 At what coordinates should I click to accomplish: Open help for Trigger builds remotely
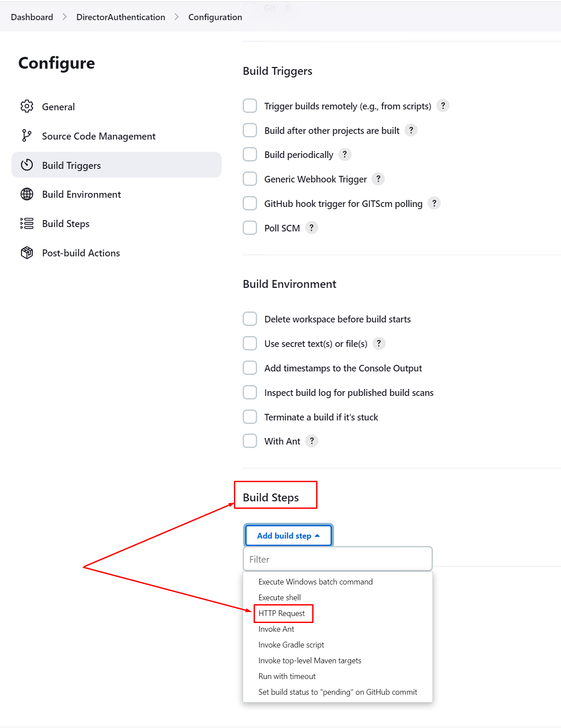coord(443,105)
